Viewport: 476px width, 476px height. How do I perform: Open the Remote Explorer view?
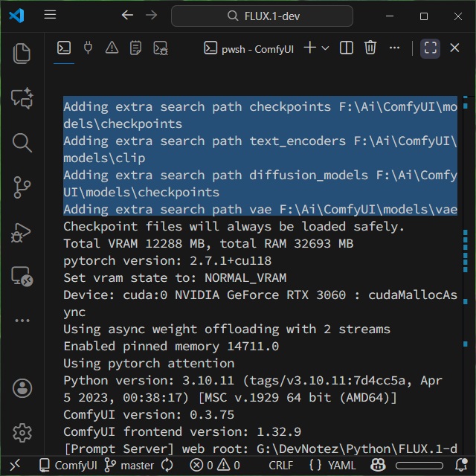tap(22, 276)
